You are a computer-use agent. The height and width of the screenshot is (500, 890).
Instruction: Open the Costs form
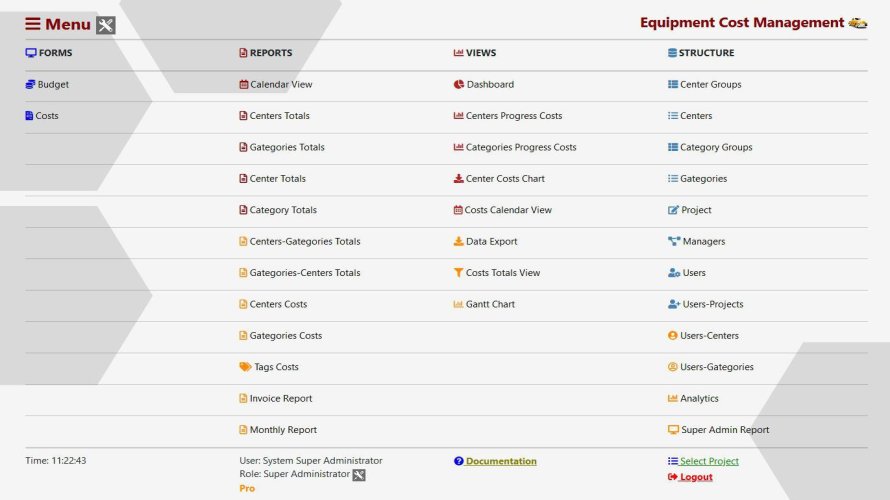pos(47,116)
